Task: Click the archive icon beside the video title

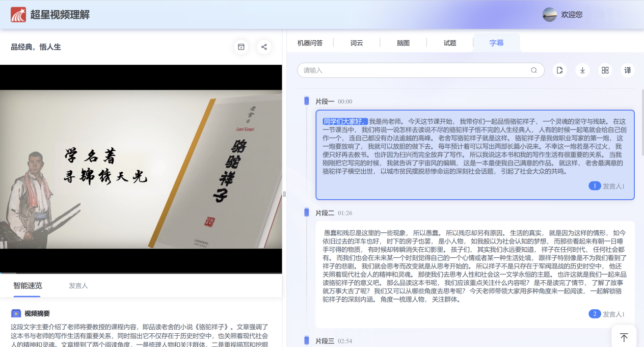Action: (x=242, y=47)
